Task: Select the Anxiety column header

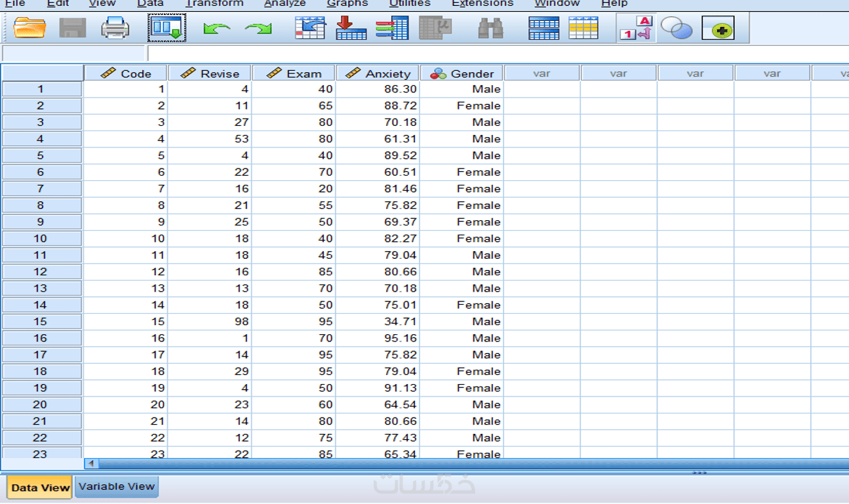Action: coord(378,73)
